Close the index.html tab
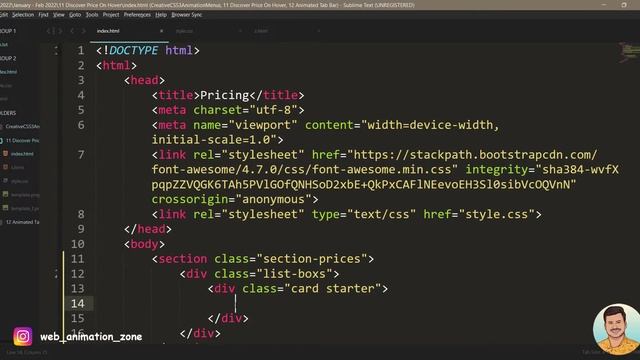The width and height of the screenshot is (640, 360). pos(161,31)
